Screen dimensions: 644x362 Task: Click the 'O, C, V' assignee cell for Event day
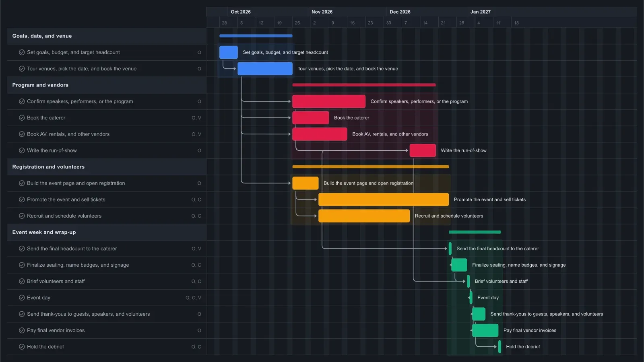(193, 298)
